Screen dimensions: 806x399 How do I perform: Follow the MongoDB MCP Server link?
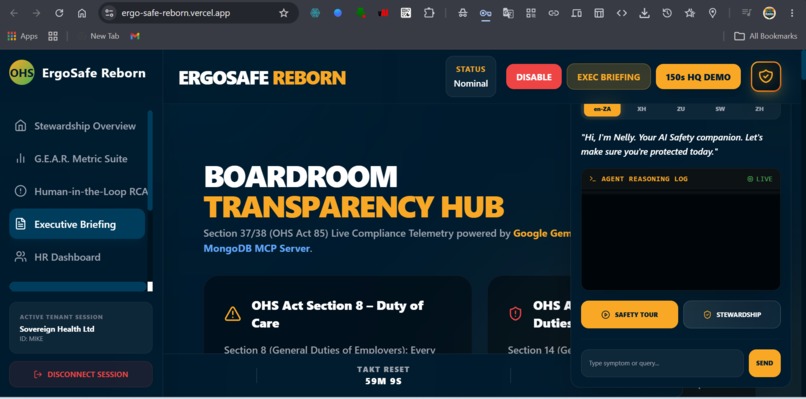257,249
